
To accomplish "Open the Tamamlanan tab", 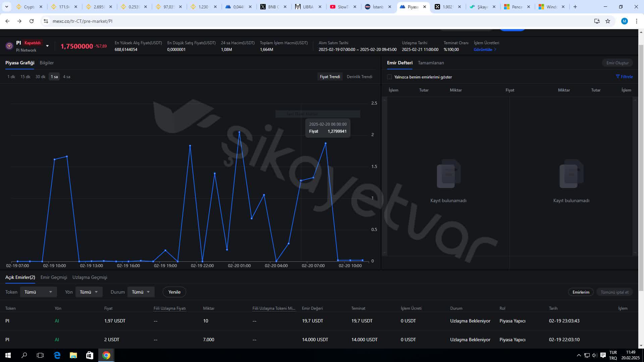I will (431, 63).
